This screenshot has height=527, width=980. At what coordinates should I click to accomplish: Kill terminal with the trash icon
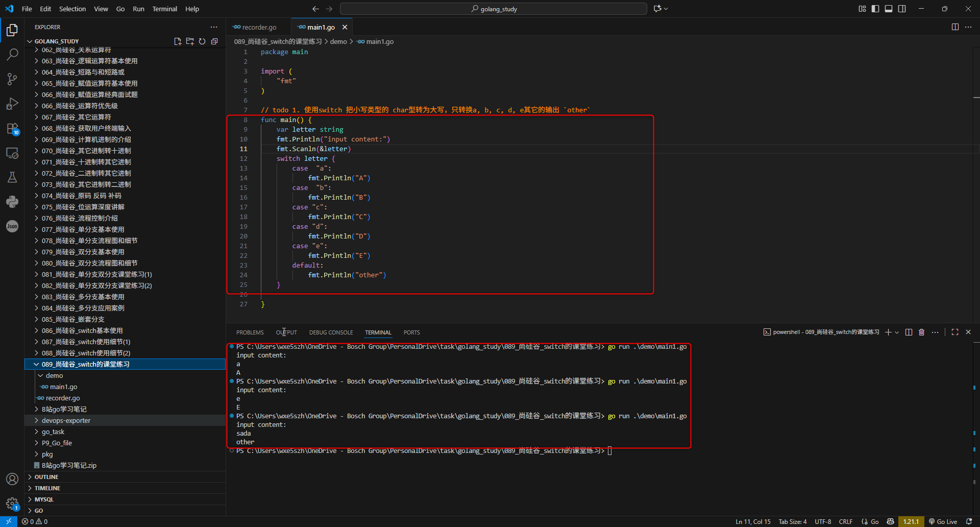click(921, 332)
